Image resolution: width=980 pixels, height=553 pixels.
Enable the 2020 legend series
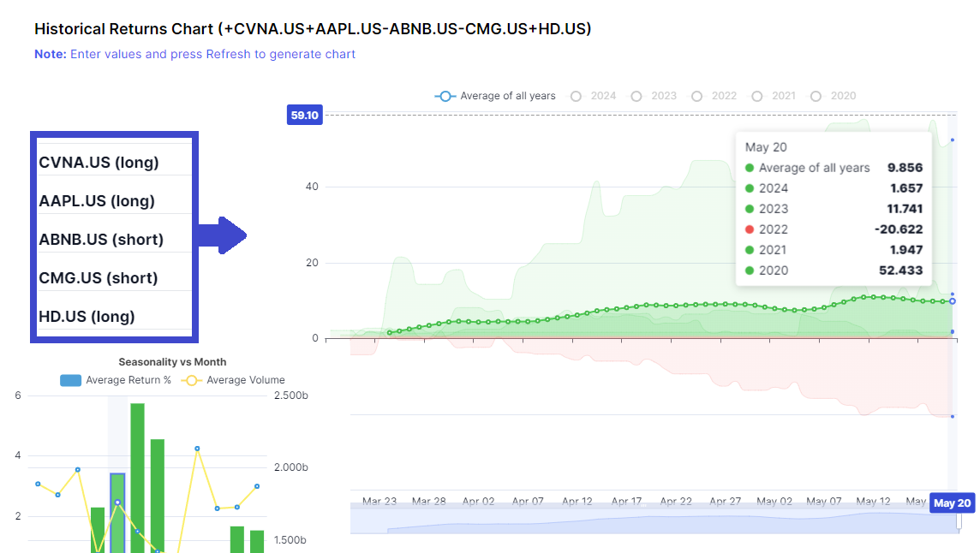point(834,96)
